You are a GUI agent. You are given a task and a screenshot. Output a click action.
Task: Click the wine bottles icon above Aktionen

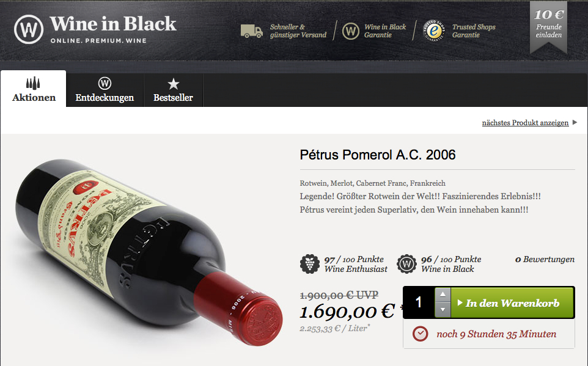point(33,83)
